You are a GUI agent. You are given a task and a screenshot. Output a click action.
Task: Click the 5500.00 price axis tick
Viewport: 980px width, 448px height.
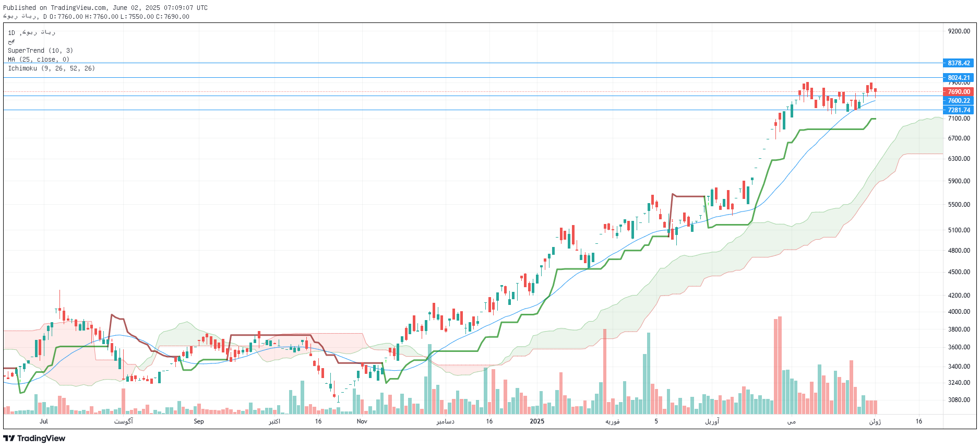coord(959,205)
